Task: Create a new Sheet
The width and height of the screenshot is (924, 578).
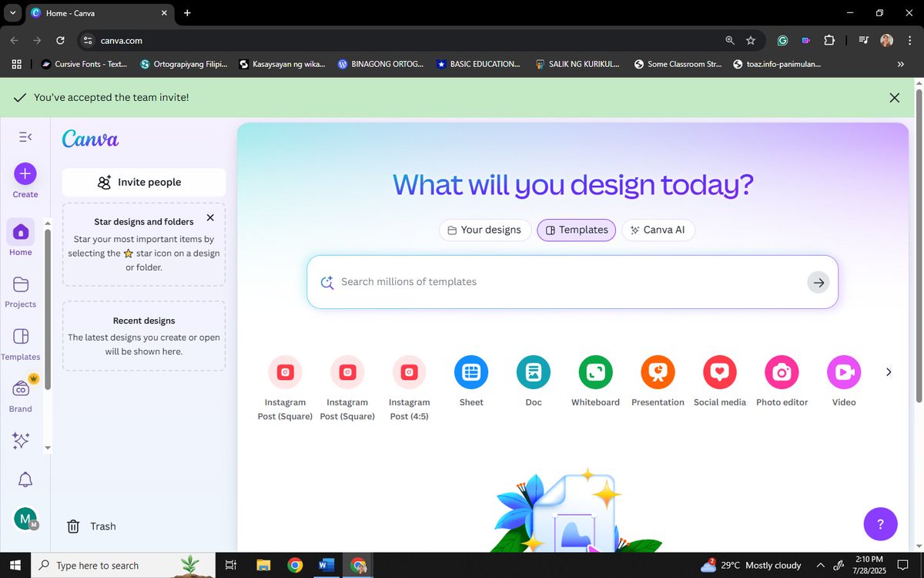Action: click(471, 372)
